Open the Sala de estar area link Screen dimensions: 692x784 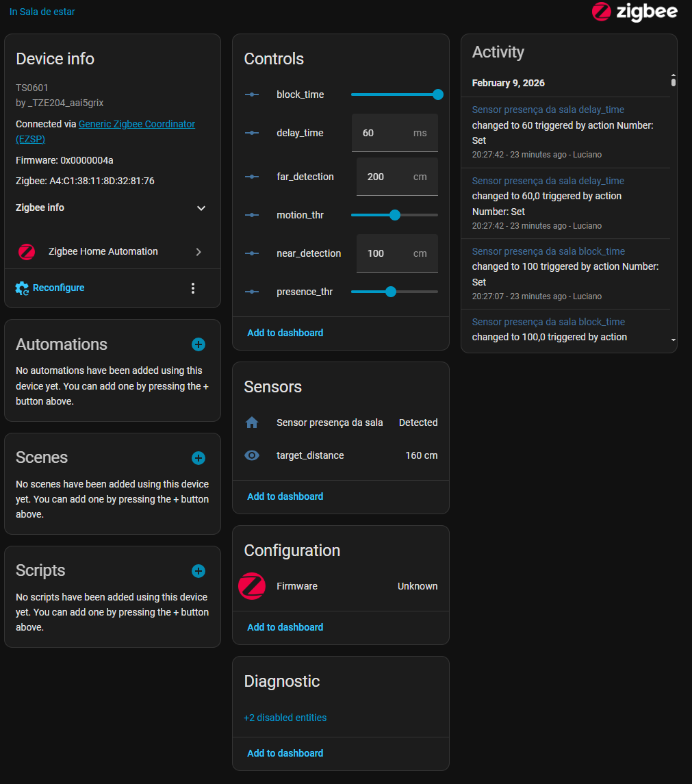(42, 12)
